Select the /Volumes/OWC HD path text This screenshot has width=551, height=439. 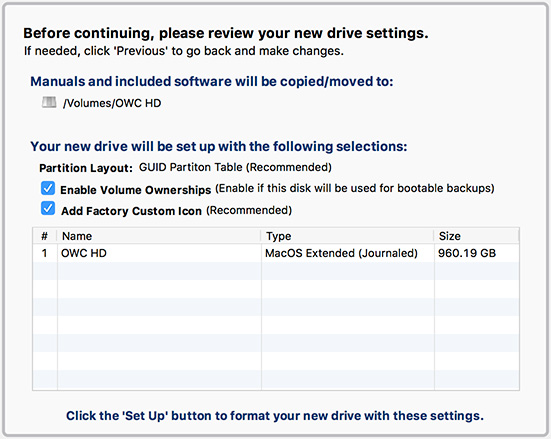tap(112, 103)
